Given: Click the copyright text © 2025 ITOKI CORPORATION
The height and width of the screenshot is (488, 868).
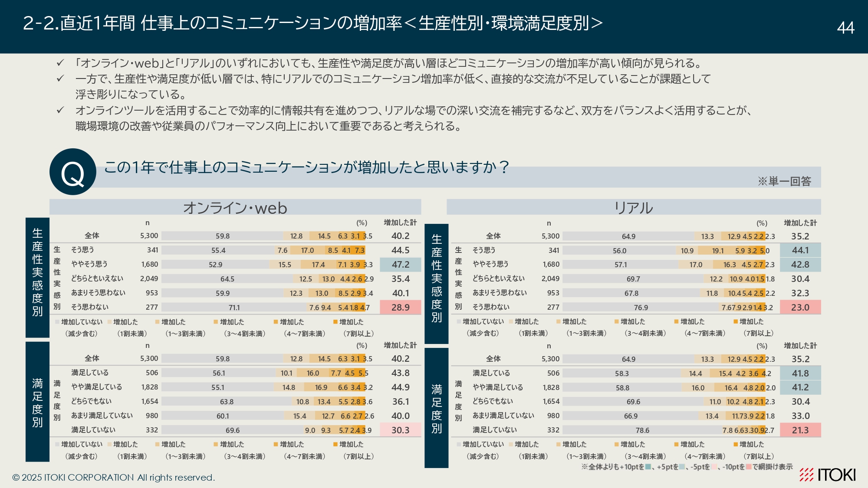Looking at the screenshot, I should click(114, 477).
